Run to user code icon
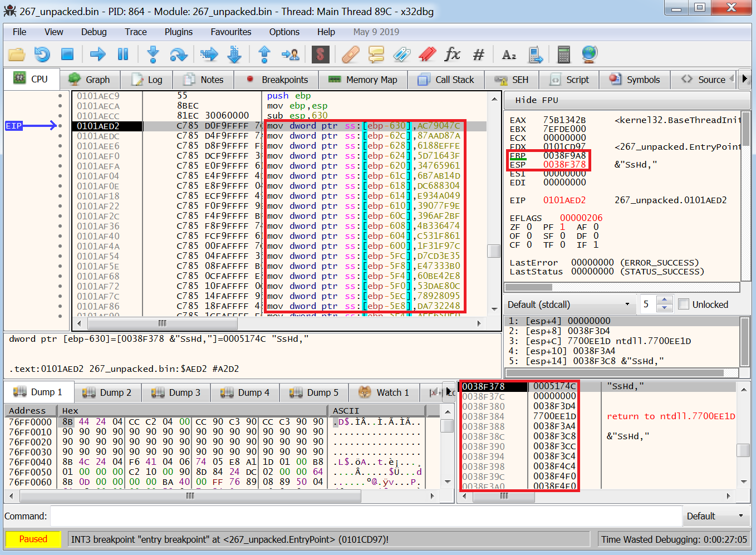The width and height of the screenshot is (756, 555). (290, 55)
